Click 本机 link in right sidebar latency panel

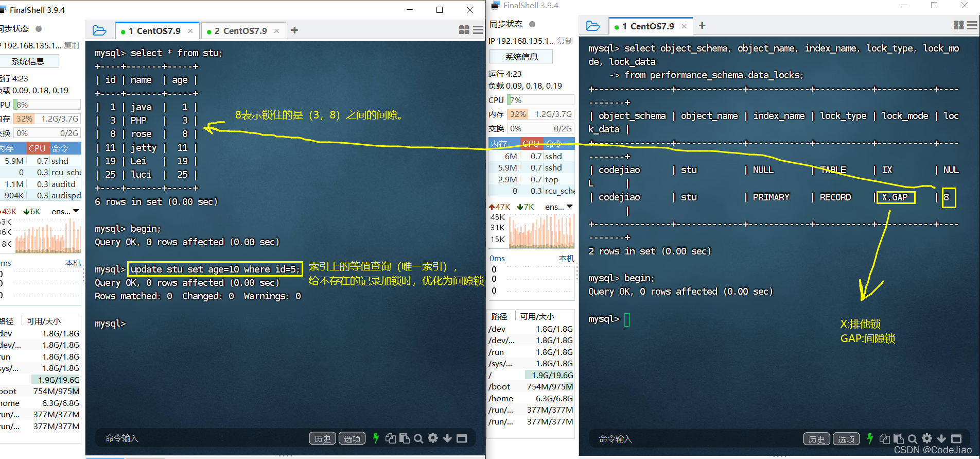point(566,258)
